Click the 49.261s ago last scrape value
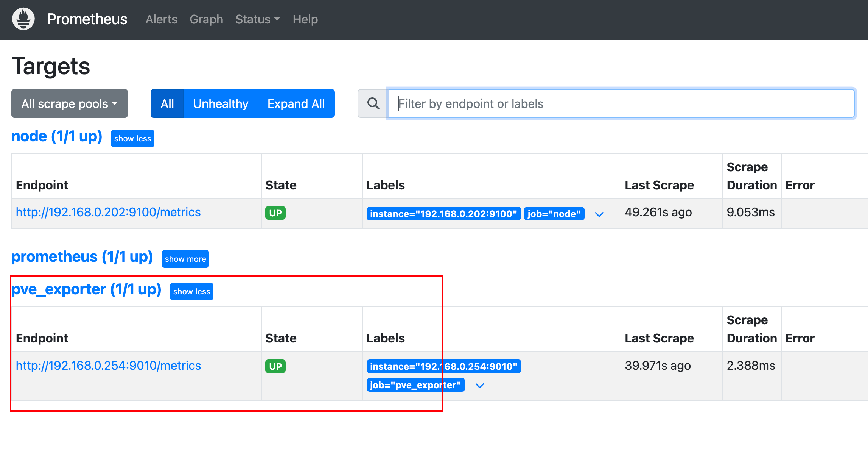Image resolution: width=868 pixels, height=450 pixels. [658, 212]
